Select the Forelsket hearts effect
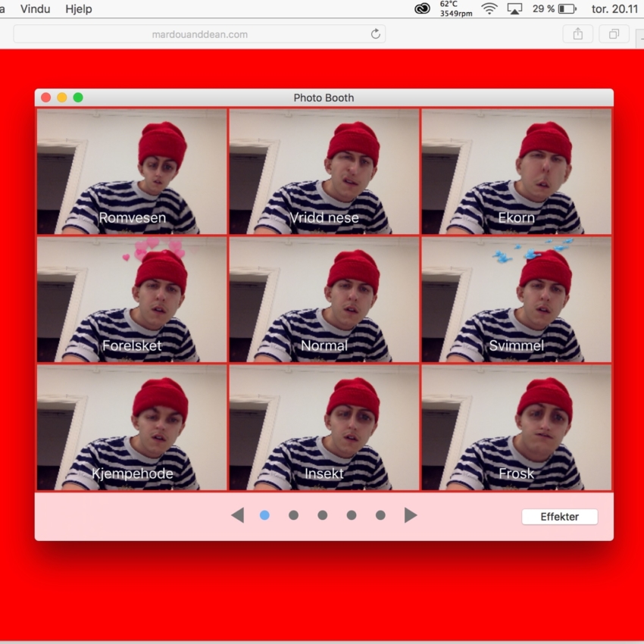The width and height of the screenshot is (644, 644). pos(132,299)
